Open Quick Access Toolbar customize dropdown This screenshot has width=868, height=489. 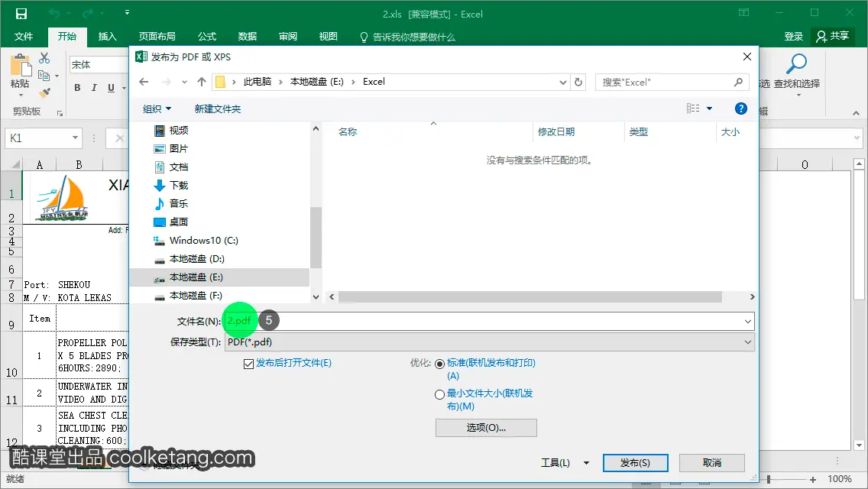[x=127, y=13]
